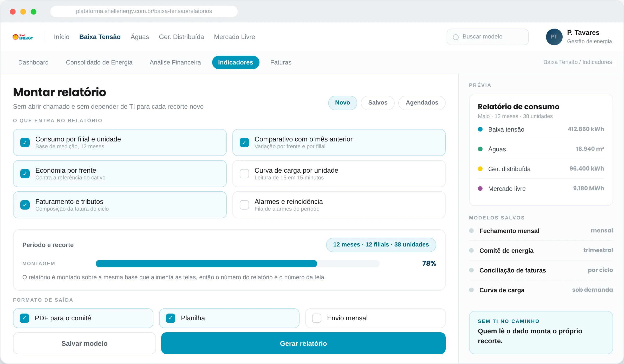
Task: Open the PT user avatar
Action: [x=554, y=37]
